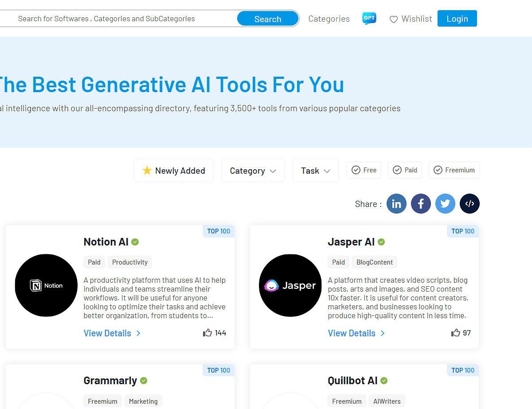Open the Notion AI logo thumbnail

coord(46,285)
